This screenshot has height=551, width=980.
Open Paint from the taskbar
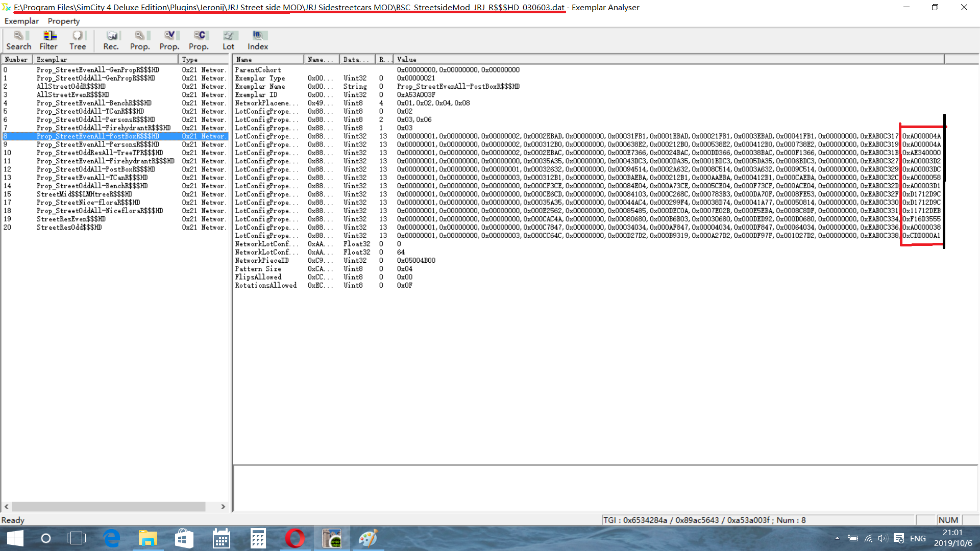click(368, 538)
